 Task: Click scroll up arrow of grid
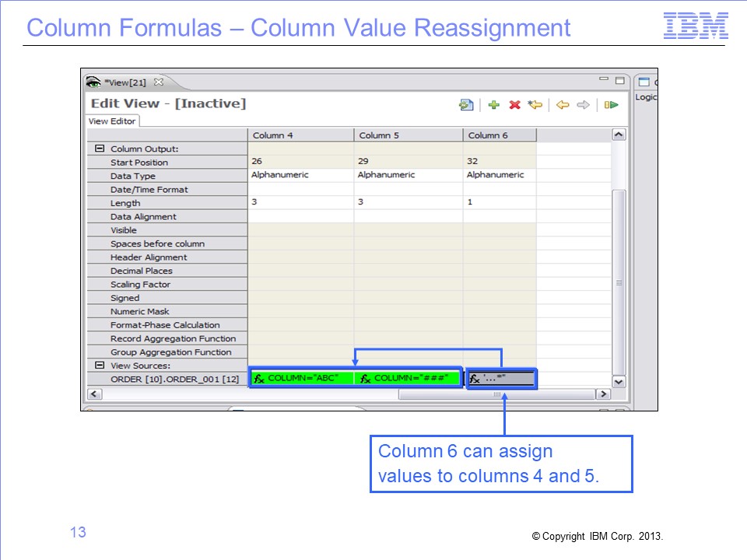point(619,135)
